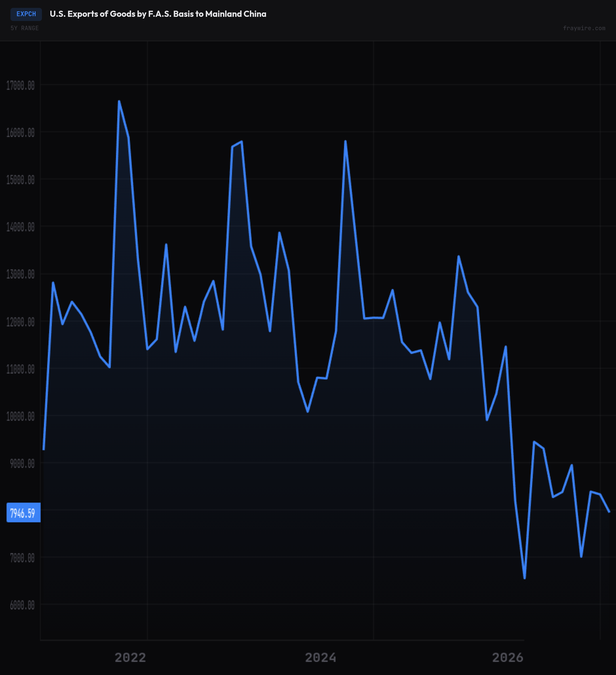
Task: Click the 2026 x-axis label
Action: pyautogui.click(x=507, y=658)
